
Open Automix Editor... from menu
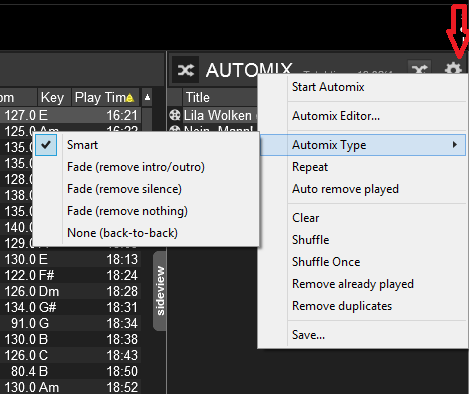[362, 116]
